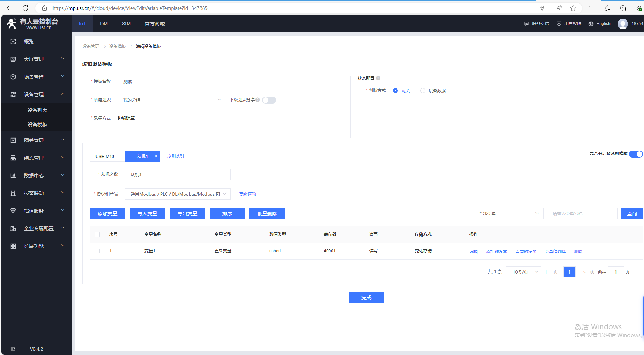Click the 数据中心 chart icon in sidebar

click(x=13, y=176)
